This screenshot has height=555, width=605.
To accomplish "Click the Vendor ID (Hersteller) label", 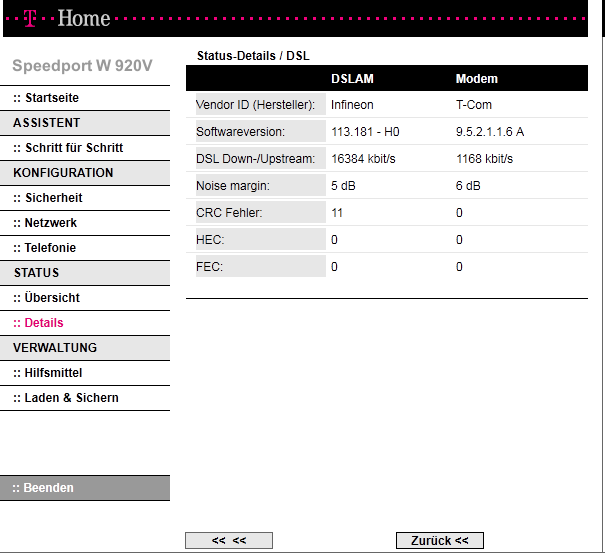I will point(255,105).
